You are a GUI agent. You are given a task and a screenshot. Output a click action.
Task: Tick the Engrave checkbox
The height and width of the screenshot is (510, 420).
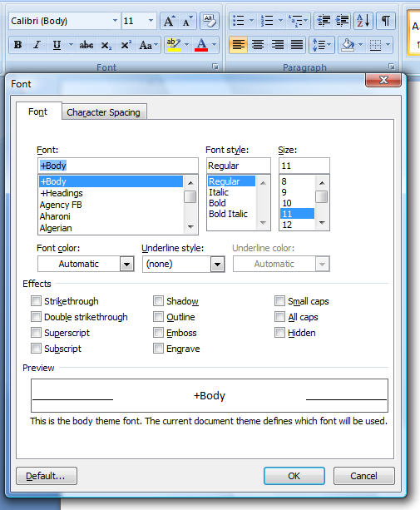(158, 349)
